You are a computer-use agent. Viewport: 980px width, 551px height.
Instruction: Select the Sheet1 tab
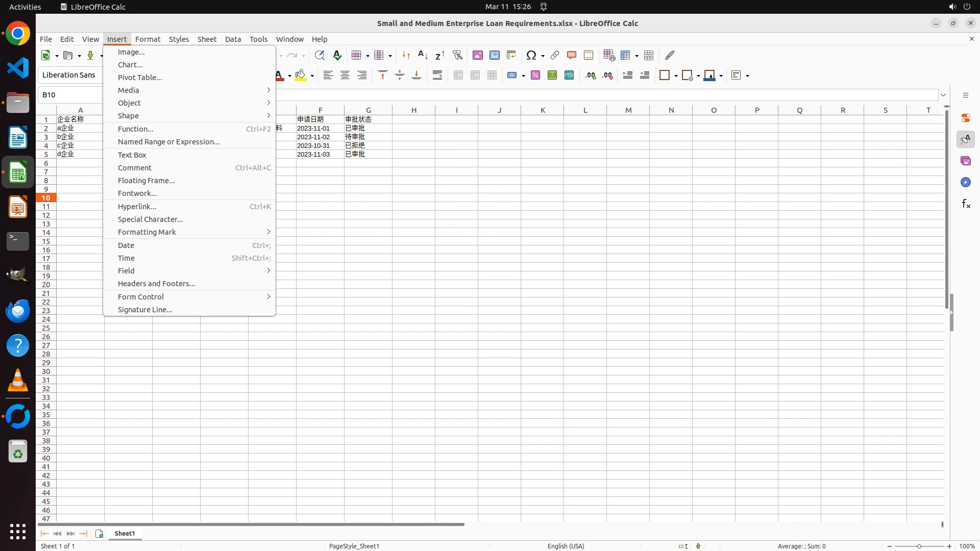[x=125, y=534]
